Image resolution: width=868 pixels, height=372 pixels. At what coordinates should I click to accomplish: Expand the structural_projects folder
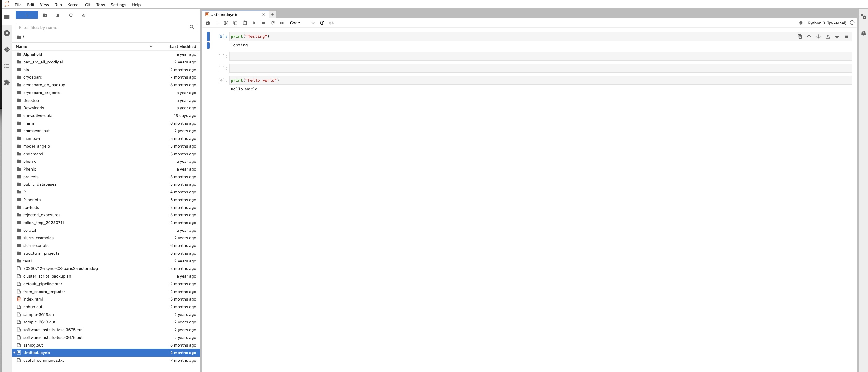[41, 253]
